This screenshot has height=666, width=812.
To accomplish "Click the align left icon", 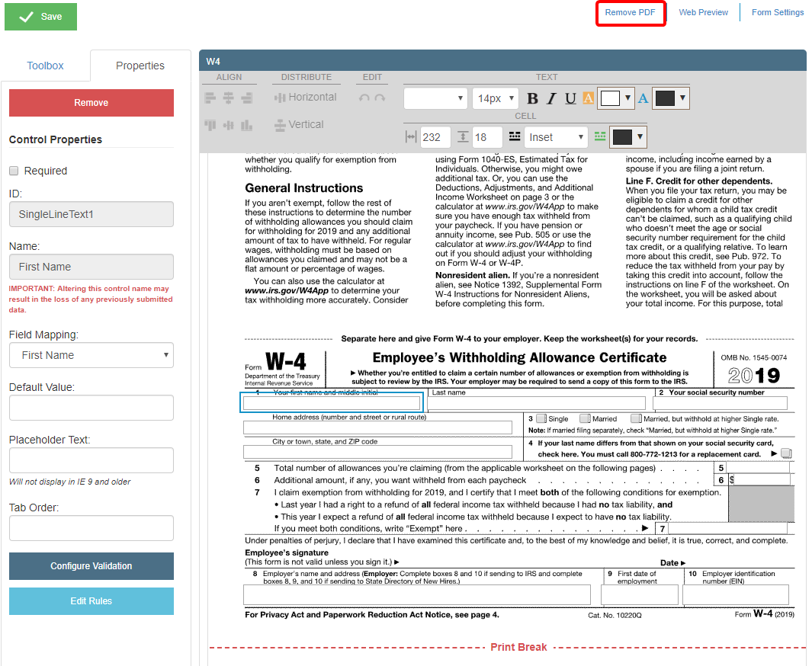I will coord(210,98).
